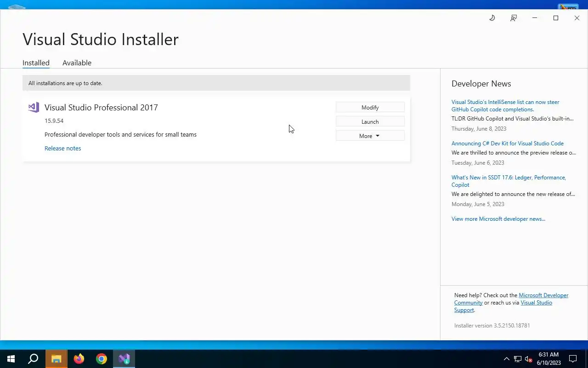Image resolution: width=588 pixels, height=368 pixels.
Task: Open File Explorer from the taskbar
Action: [x=56, y=359]
